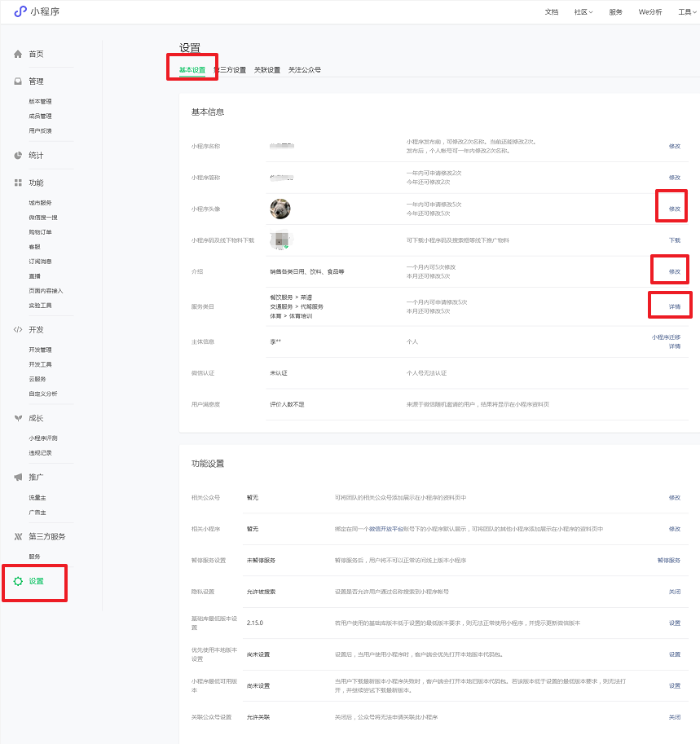Click 修改 in the 小程序名称 row
This screenshot has width=700, height=744.
click(675, 146)
